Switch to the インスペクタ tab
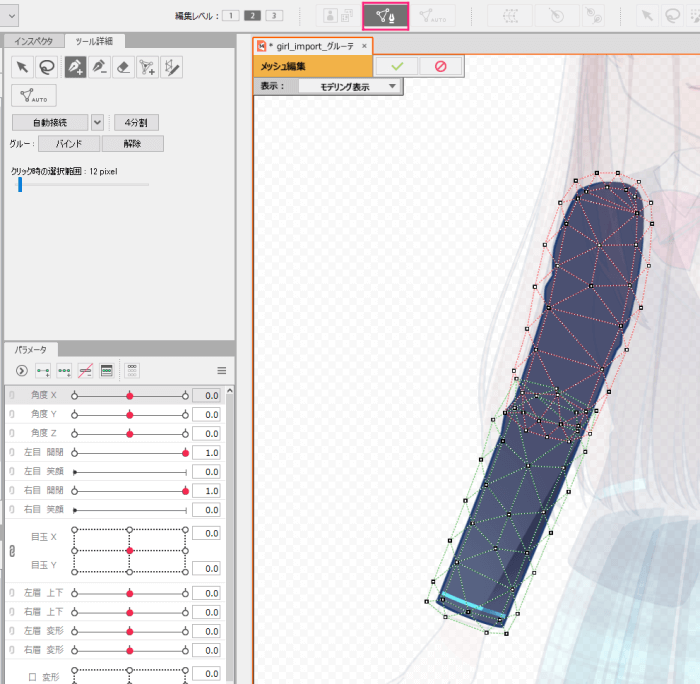Viewport: 700px width, 684px height. coord(33,41)
